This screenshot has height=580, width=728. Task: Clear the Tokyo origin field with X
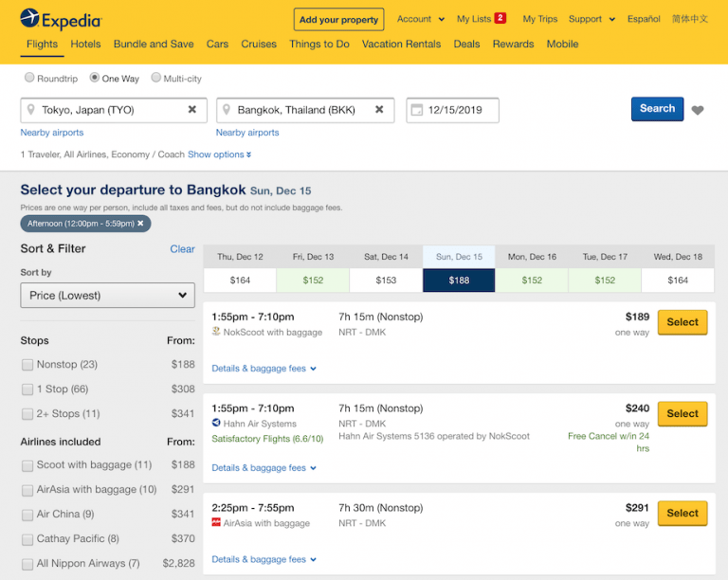(191, 110)
